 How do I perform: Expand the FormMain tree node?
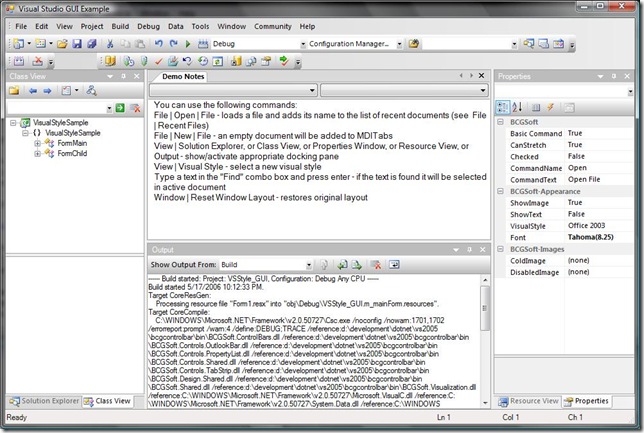pos(38,143)
